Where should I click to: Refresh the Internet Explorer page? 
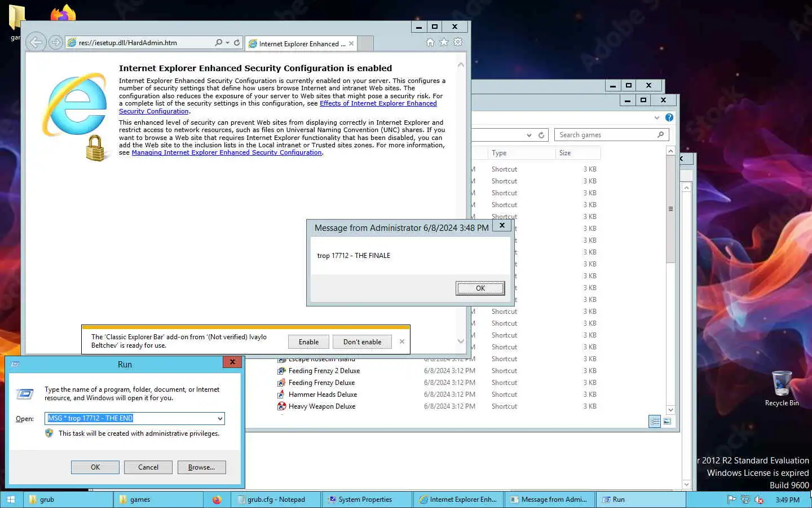(x=237, y=42)
